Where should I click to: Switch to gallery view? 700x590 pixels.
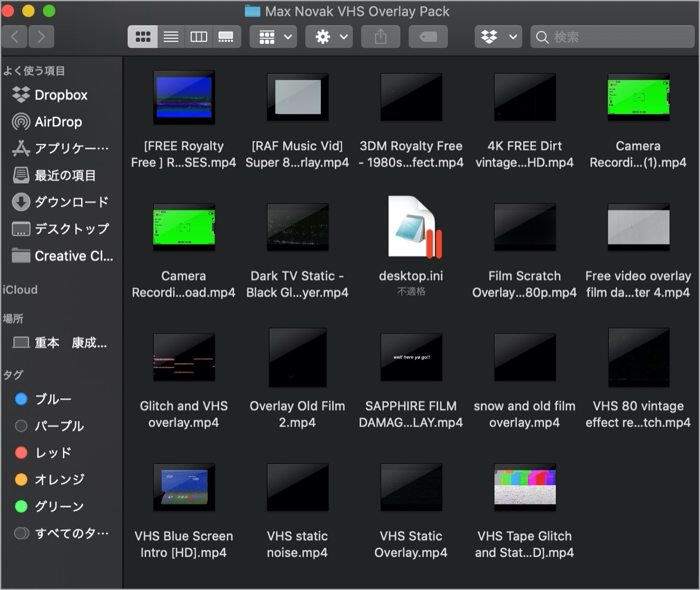coord(226,37)
